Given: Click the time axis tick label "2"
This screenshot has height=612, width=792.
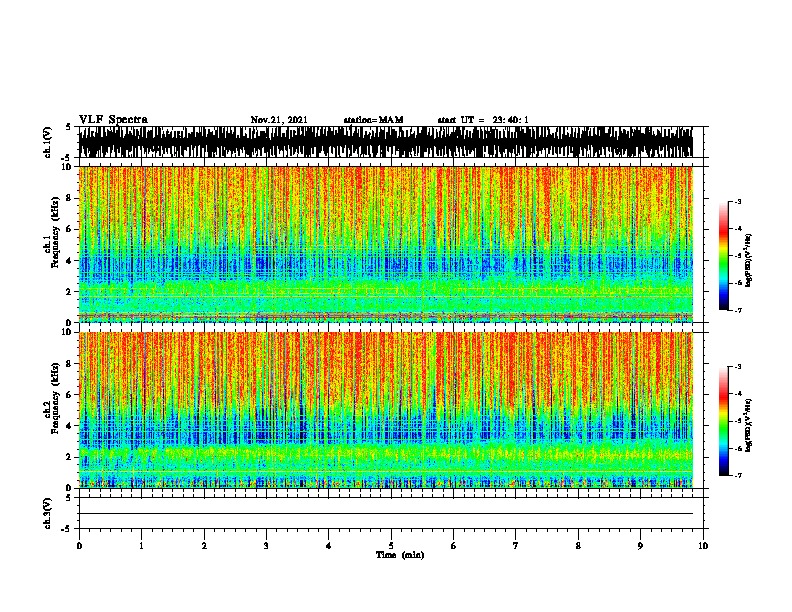Looking at the screenshot, I should tap(204, 546).
